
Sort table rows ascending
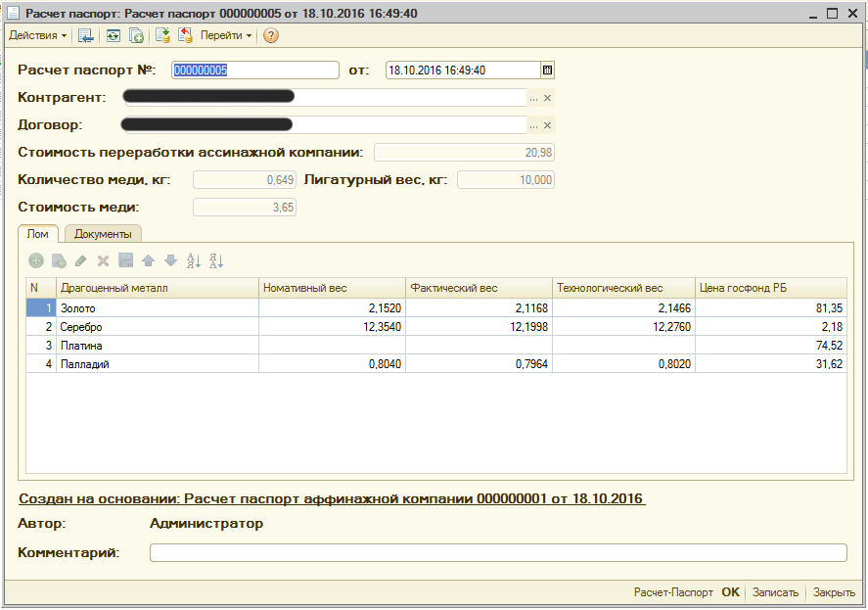pyautogui.click(x=194, y=260)
